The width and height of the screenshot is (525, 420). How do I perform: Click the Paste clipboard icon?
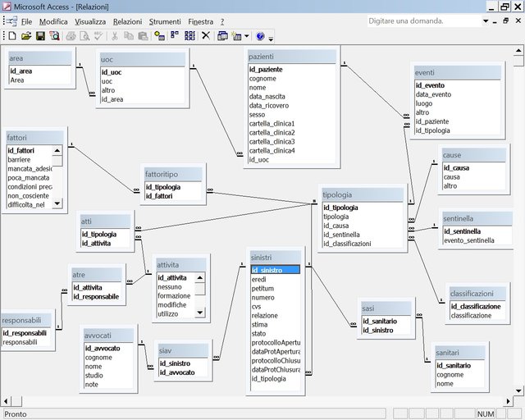point(143,36)
